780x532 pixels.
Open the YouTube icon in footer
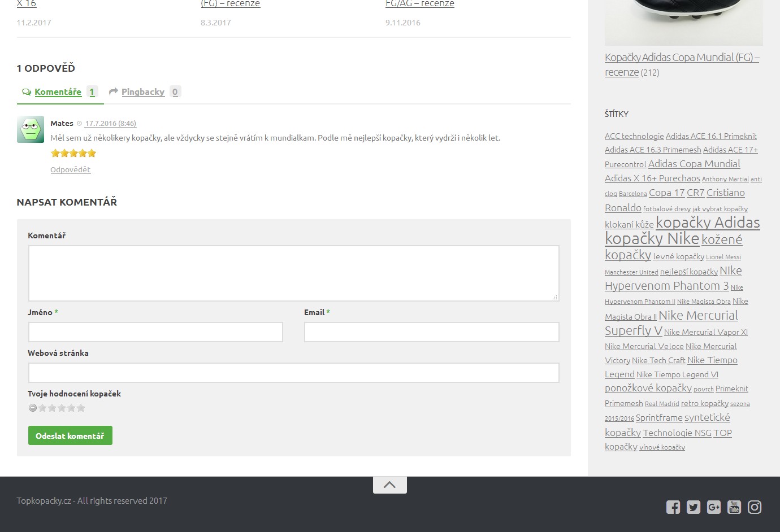(734, 507)
